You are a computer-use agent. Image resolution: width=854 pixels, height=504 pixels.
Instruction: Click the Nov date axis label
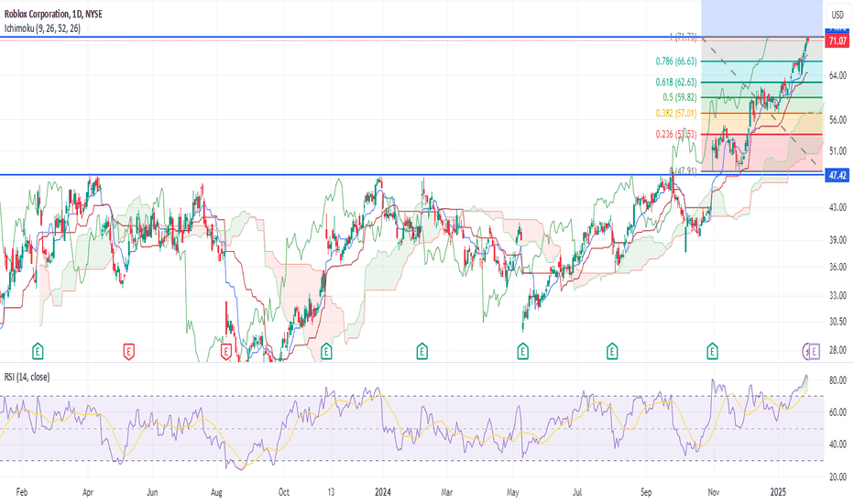tap(714, 492)
